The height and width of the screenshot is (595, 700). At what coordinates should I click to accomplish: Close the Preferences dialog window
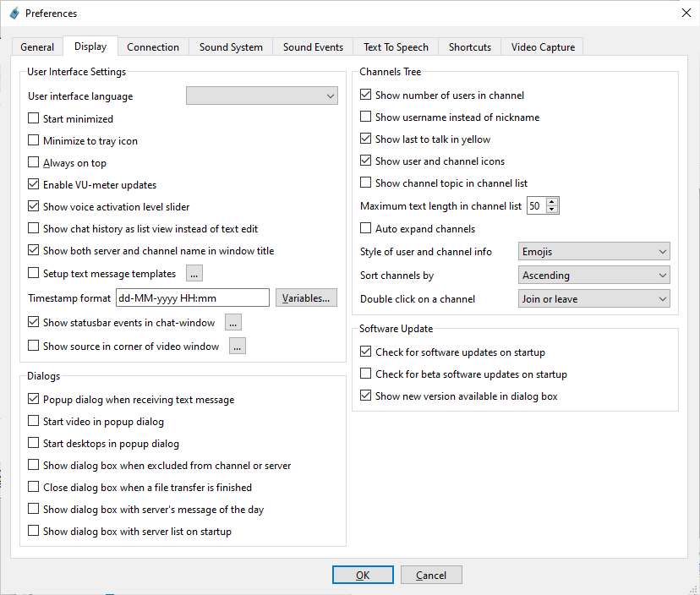pyautogui.click(x=685, y=13)
